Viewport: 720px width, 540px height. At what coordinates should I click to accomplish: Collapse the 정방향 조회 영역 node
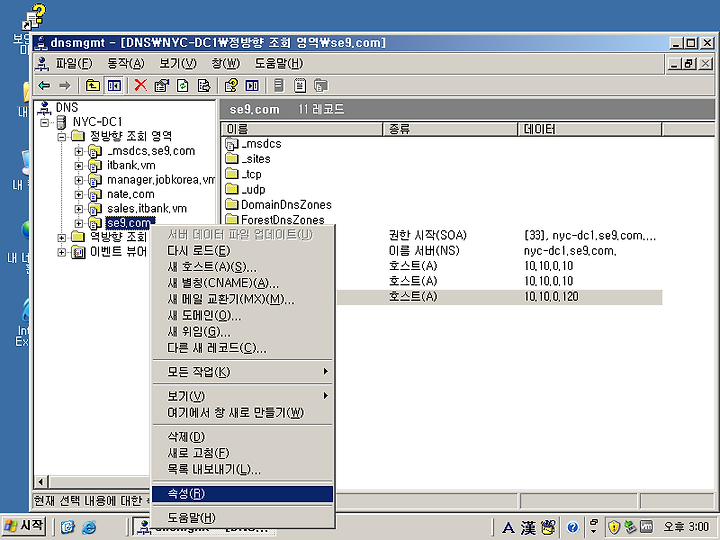62,136
